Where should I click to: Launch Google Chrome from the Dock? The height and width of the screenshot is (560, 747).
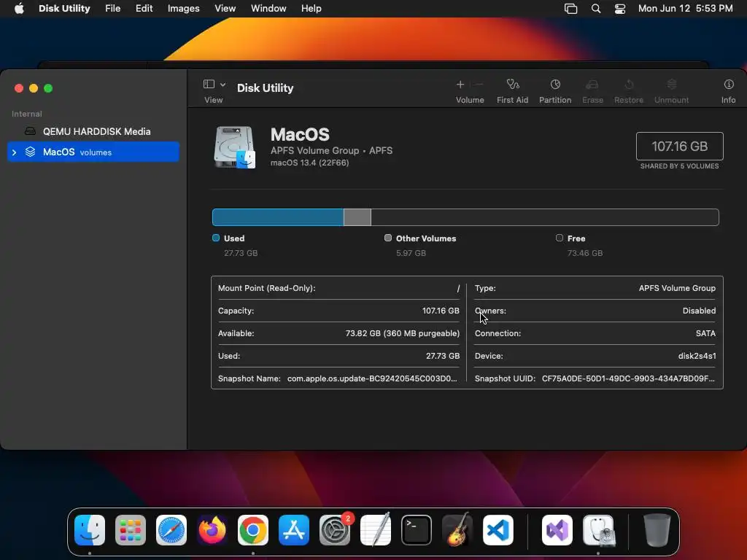pyautogui.click(x=253, y=530)
